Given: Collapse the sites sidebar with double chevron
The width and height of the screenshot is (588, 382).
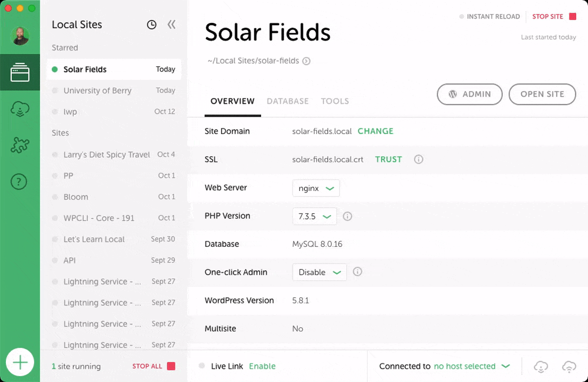Looking at the screenshot, I should 171,25.
